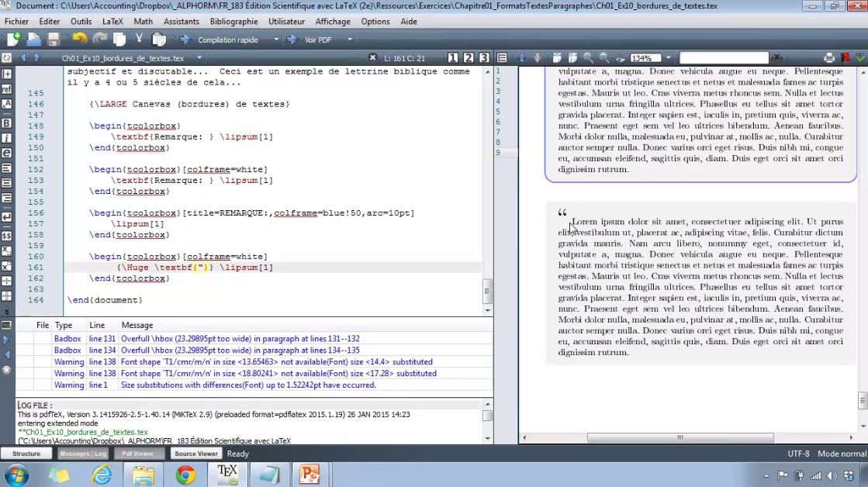Toggle the Structure panel at the bottom

27,453
